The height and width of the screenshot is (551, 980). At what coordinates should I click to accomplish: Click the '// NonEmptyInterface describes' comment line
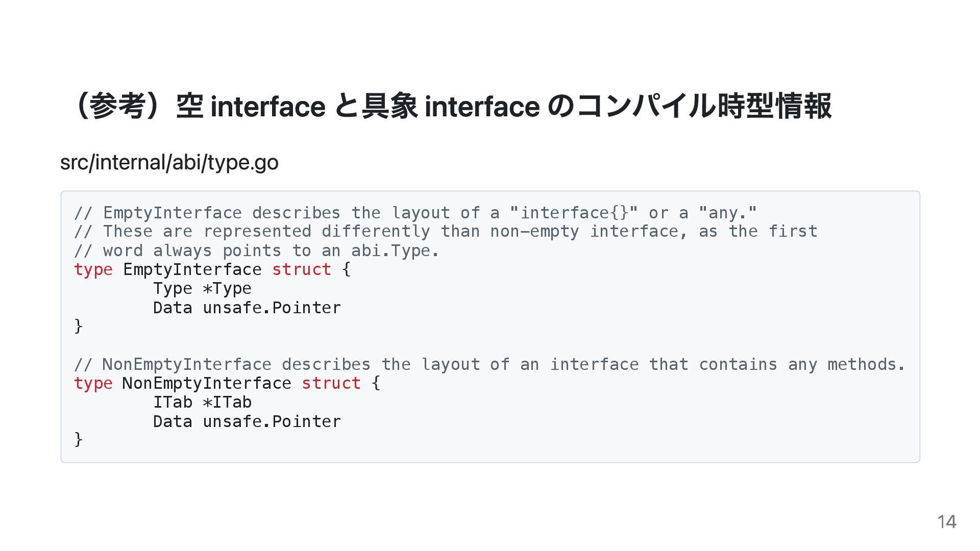(x=489, y=364)
